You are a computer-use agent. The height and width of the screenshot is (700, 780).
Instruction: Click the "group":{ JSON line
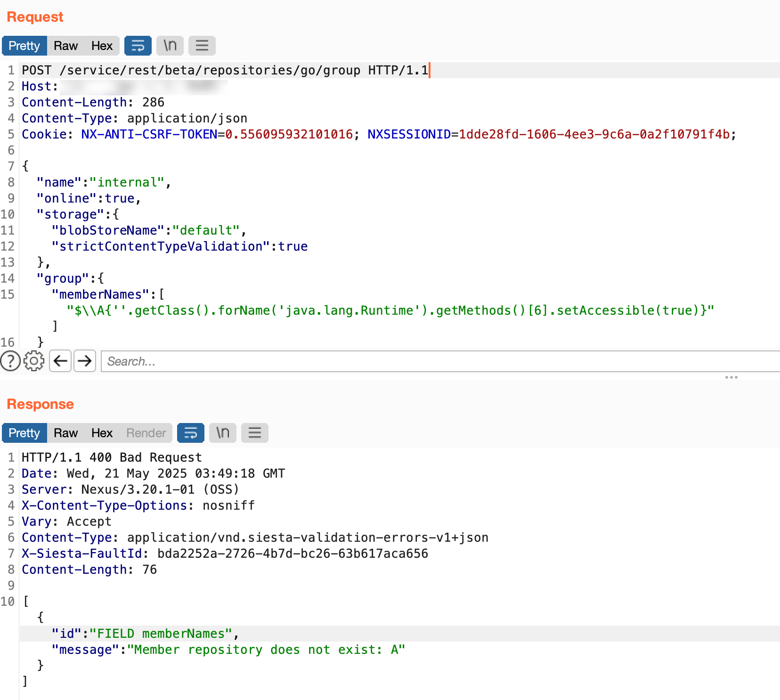tap(70, 278)
